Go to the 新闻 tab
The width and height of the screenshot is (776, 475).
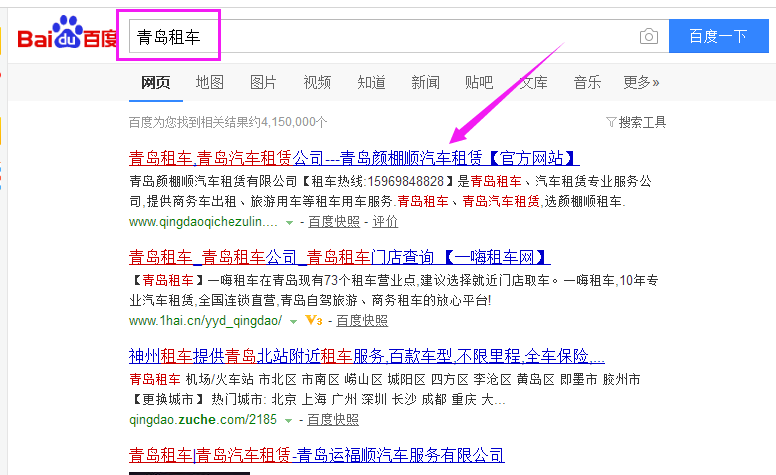coord(425,82)
